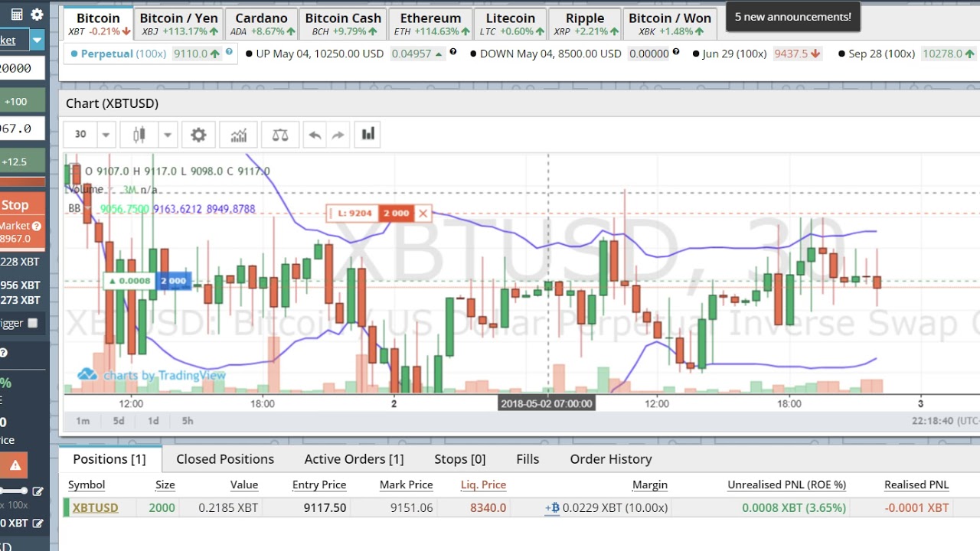Set chart range to 1d

pos(153,421)
